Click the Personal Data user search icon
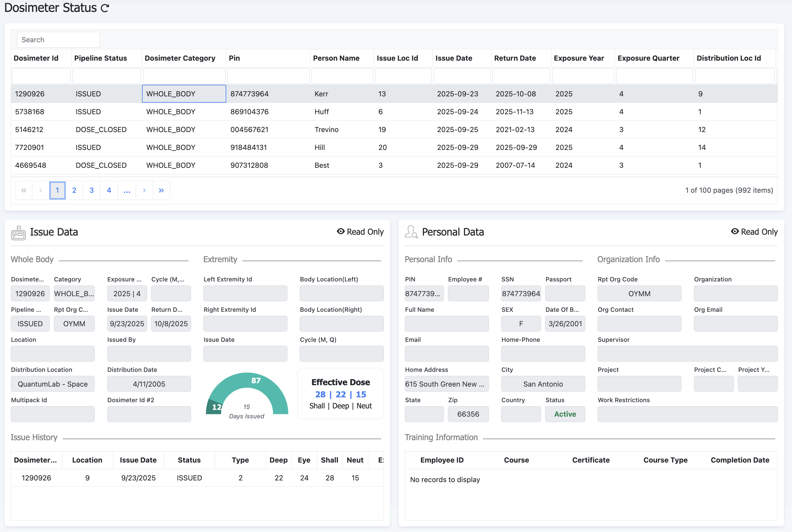 click(411, 232)
